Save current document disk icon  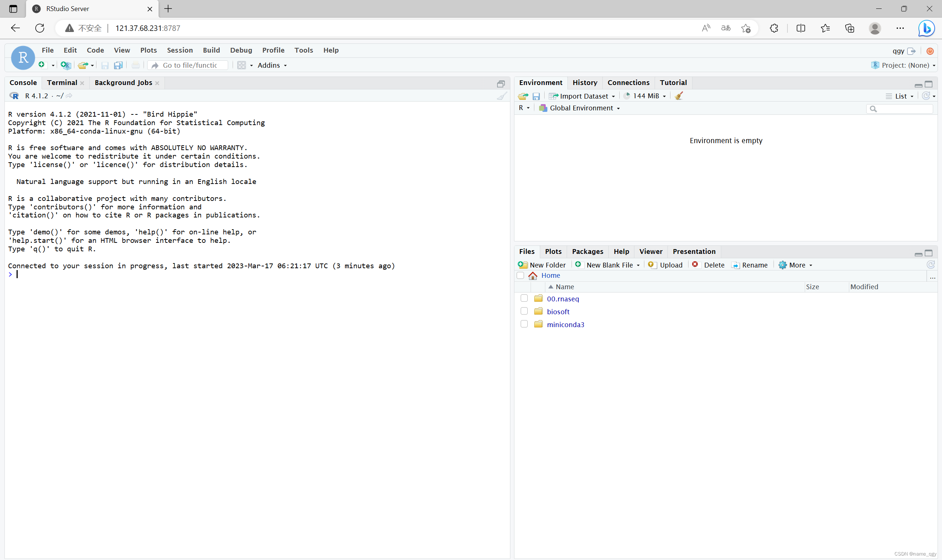point(105,65)
